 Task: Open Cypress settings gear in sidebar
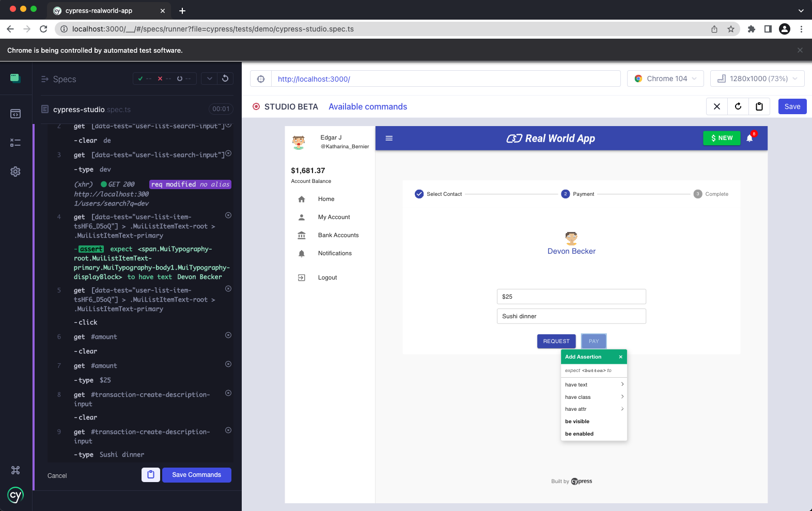[15, 172]
